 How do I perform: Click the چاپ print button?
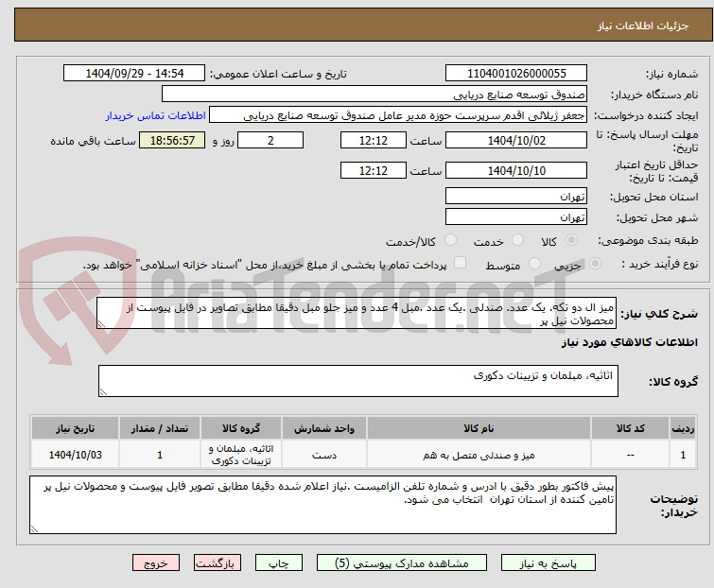click(279, 563)
